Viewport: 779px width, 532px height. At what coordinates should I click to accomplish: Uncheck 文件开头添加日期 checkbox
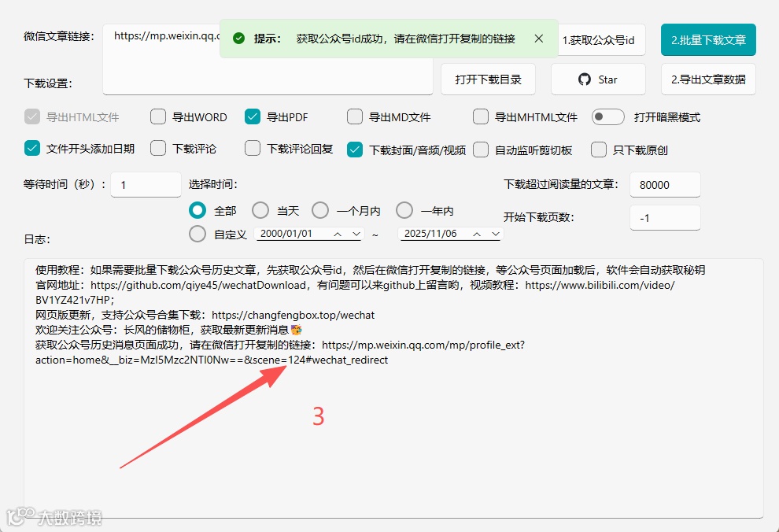pos(31,149)
